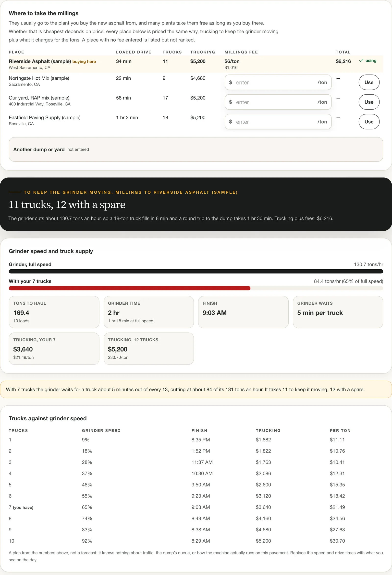
Task: Click the '11:37 AM' finish for 3 trucks
Action: pyautogui.click(x=202, y=462)
